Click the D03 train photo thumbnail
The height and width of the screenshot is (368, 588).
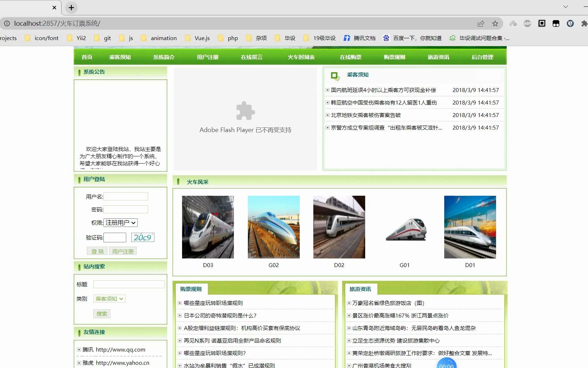(208, 227)
